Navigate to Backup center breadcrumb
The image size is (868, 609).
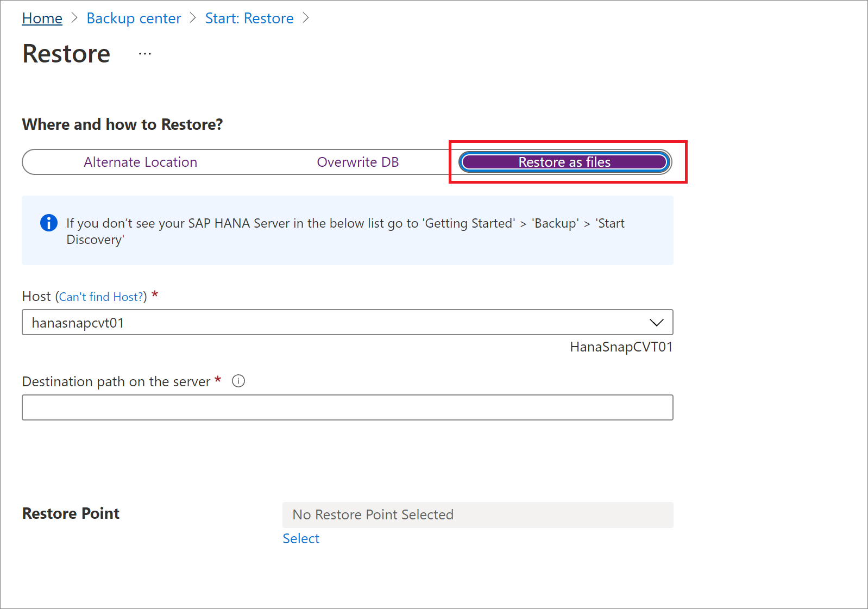[x=134, y=18]
